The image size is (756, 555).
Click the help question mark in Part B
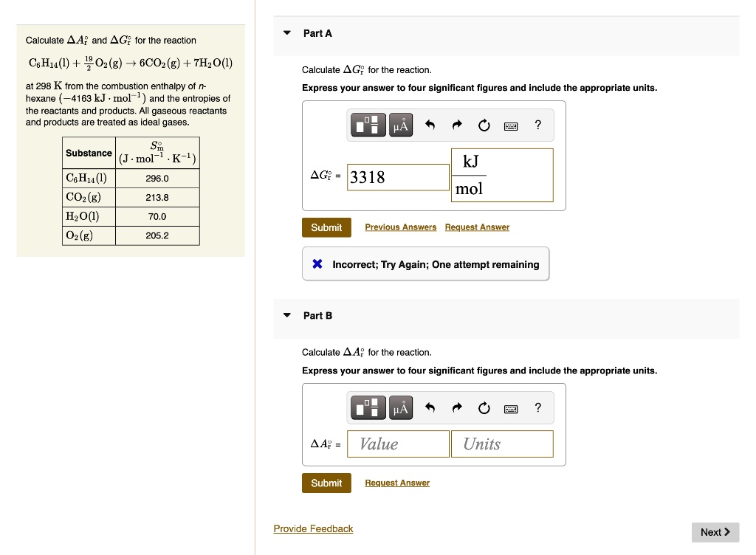(x=537, y=407)
